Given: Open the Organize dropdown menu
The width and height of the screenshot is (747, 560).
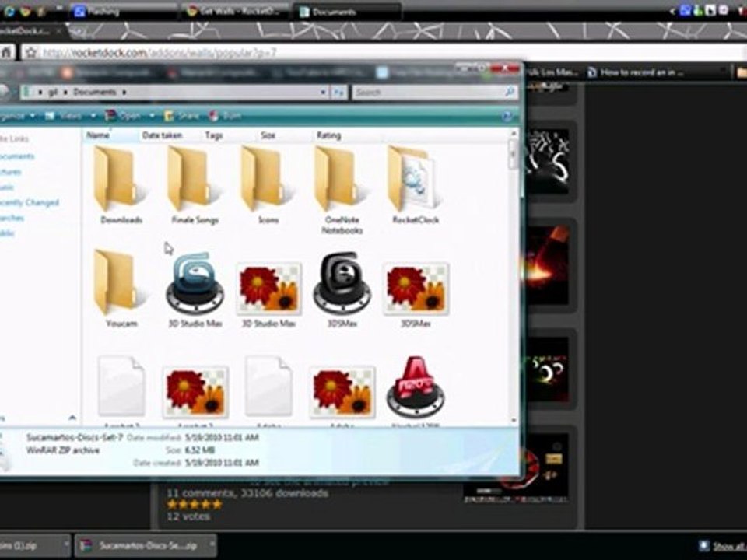Looking at the screenshot, I should pos(18,116).
